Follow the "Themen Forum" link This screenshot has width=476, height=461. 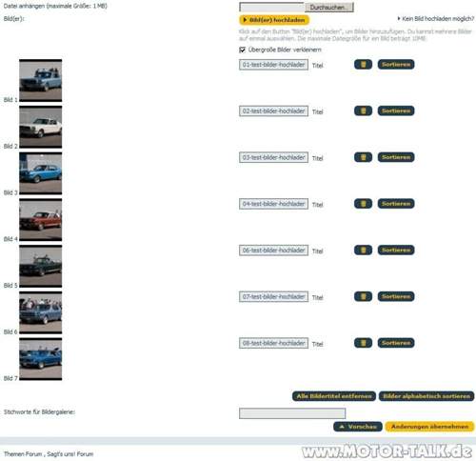23,454
